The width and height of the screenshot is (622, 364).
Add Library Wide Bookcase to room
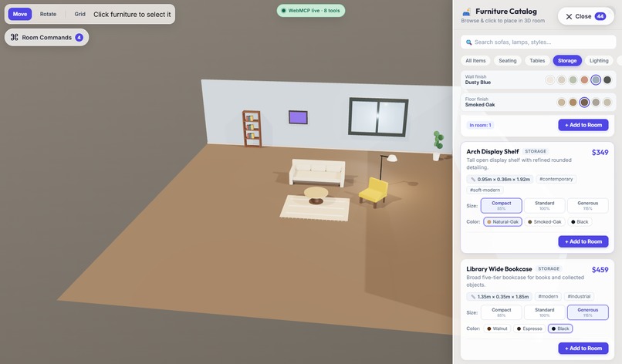[583, 348]
